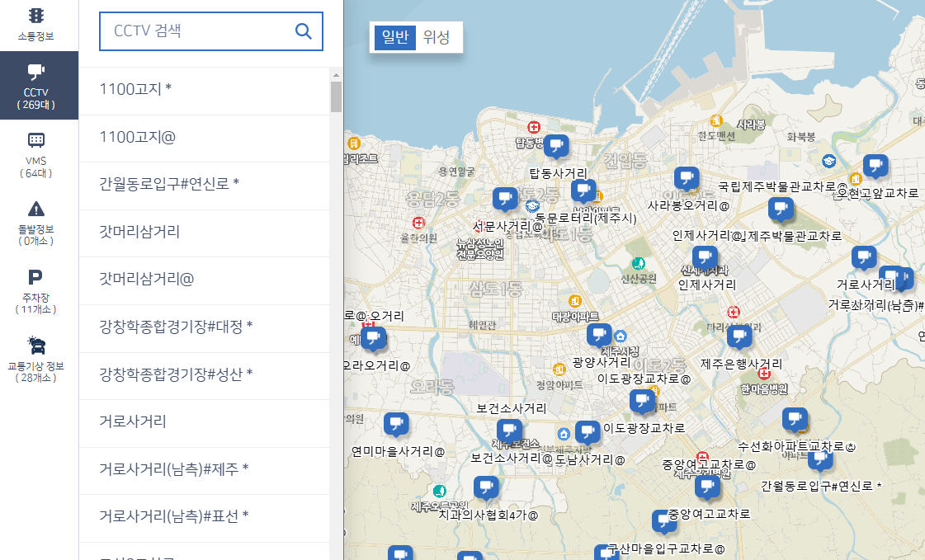This screenshot has width=925, height=560.
Task: Open the 수선화아파트교차로 CCTV marker
Action: [795, 420]
